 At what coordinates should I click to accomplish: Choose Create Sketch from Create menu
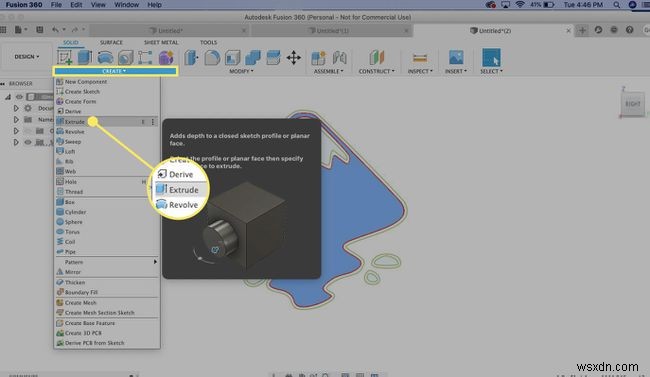pos(107,92)
